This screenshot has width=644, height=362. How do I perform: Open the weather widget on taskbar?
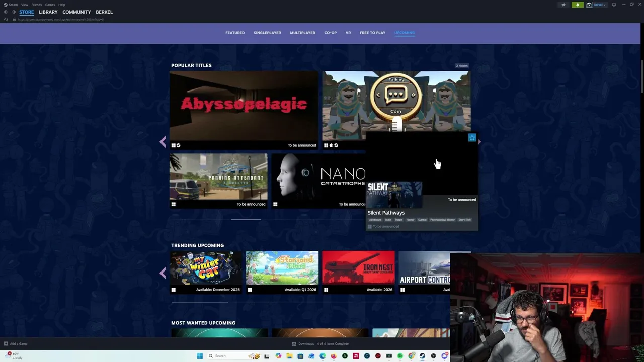(14, 356)
